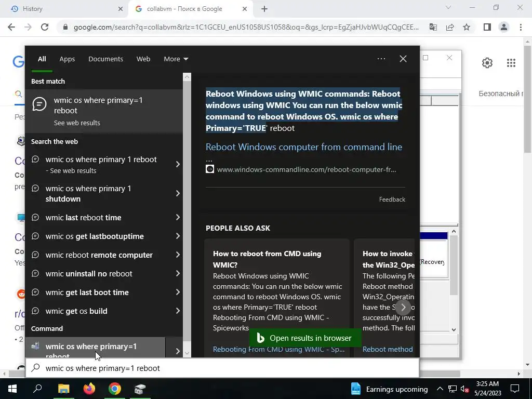Image resolution: width=532 pixels, height=399 pixels.
Task: Click the translate page icon in address bar
Action: point(433,27)
